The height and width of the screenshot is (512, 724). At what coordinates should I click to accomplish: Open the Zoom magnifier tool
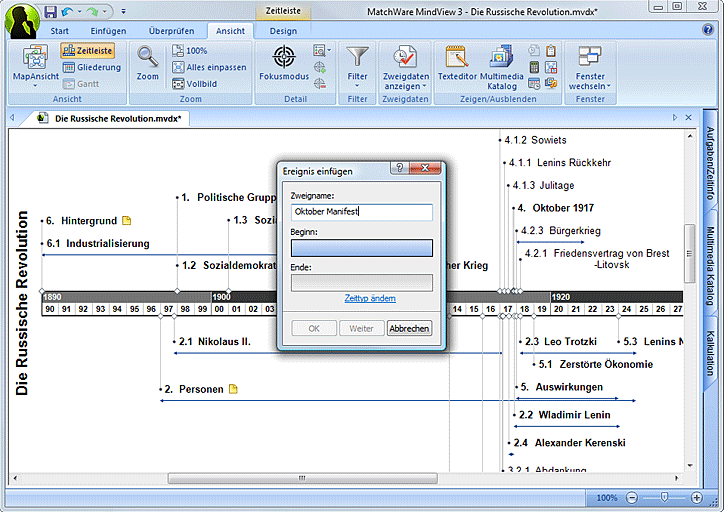click(x=148, y=64)
